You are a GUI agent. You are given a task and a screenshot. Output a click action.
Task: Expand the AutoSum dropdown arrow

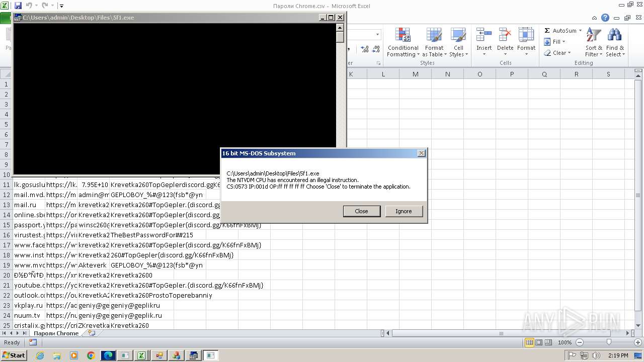[x=580, y=31]
